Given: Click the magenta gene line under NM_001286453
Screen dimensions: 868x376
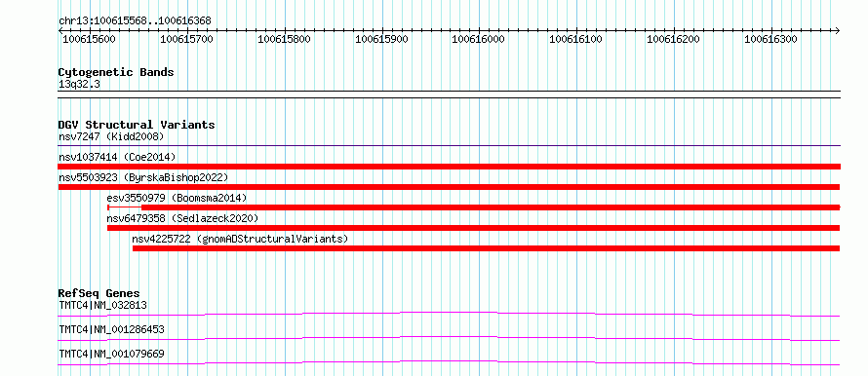Looking at the screenshot, I should tap(450, 337).
